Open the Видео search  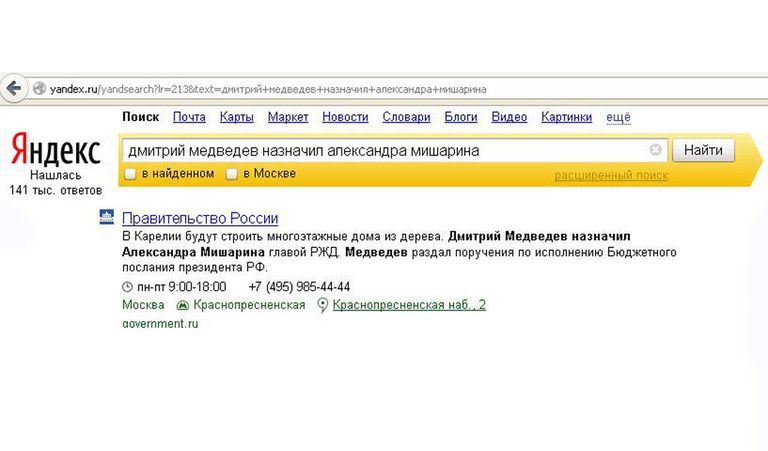(509, 117)
